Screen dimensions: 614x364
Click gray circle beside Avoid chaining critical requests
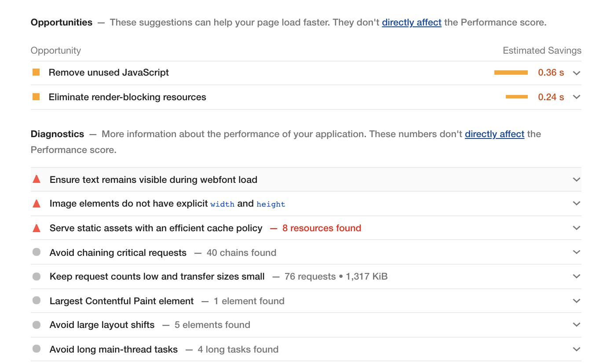(37, 252)
